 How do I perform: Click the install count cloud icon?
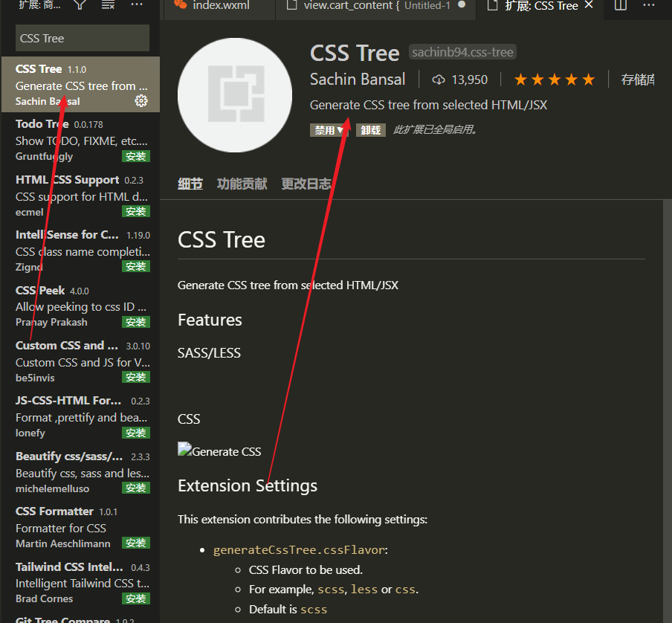click(438, 80)
